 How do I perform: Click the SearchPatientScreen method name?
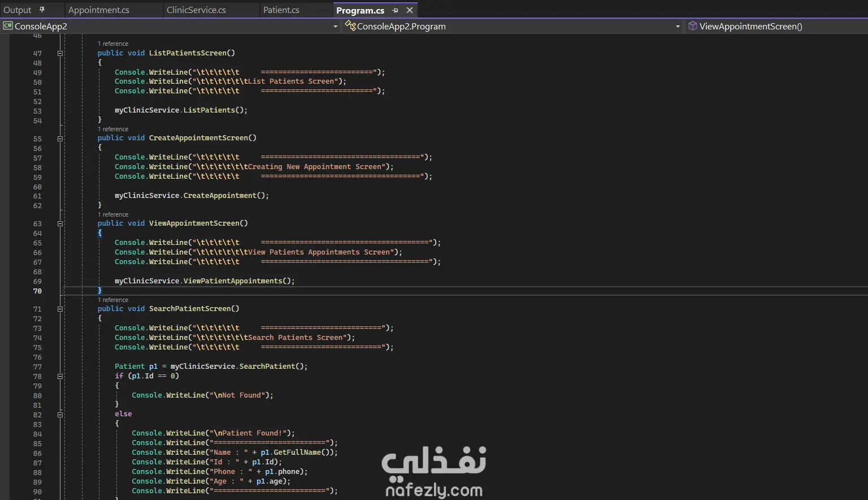coord(190,309)
